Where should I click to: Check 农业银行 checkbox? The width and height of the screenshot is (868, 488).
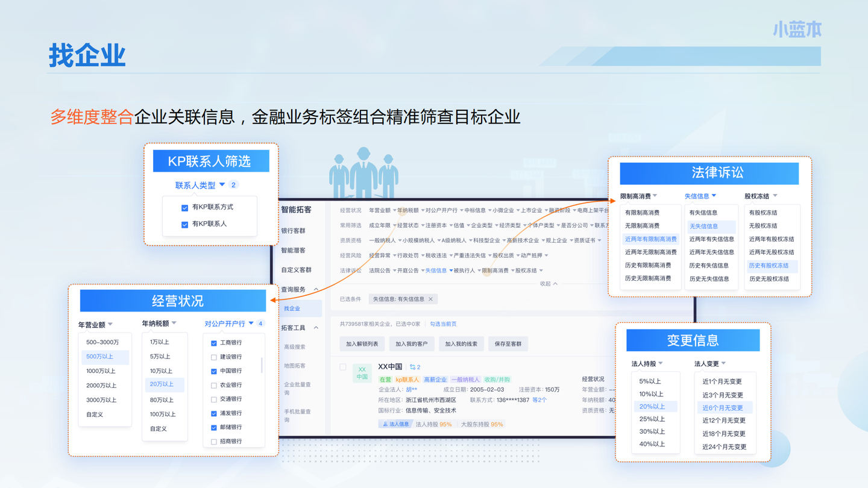(x=214, y=386)
